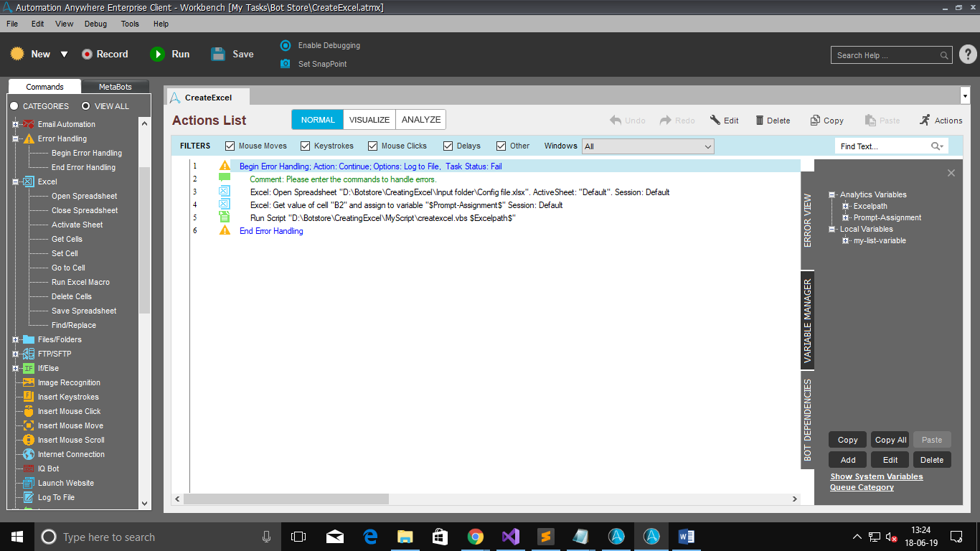Open the ERROR VIEW side tab

[807, 220]
